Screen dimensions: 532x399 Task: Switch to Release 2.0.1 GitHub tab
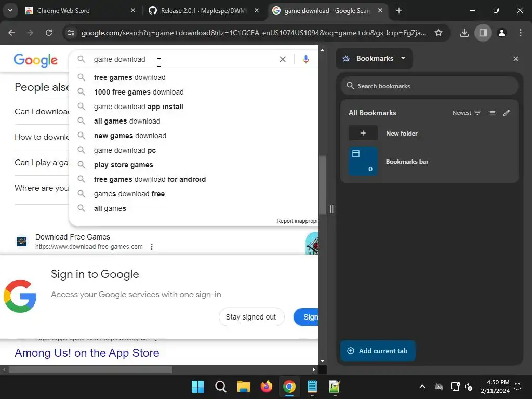[x=203, y=10]
